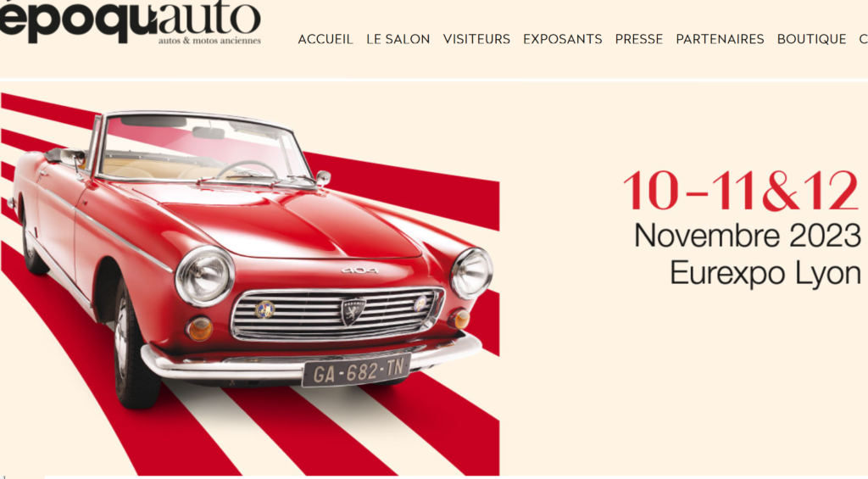Navigate to PARTENAIRES
Image resolution: width=868 pixels, height=479 pixels.
(720, 39)
